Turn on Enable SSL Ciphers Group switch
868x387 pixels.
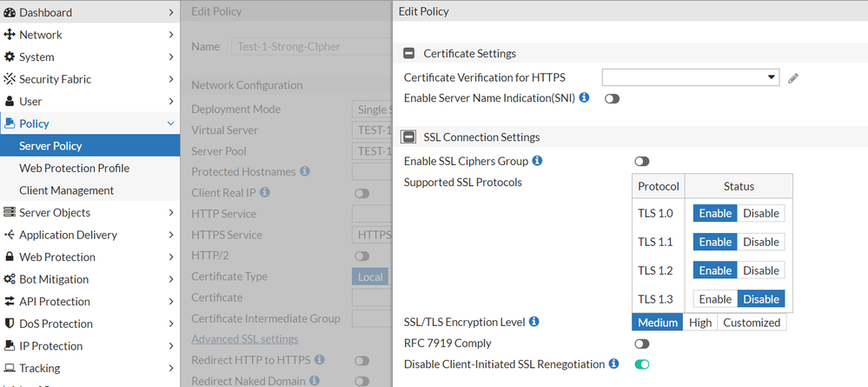tap(642, 162)
